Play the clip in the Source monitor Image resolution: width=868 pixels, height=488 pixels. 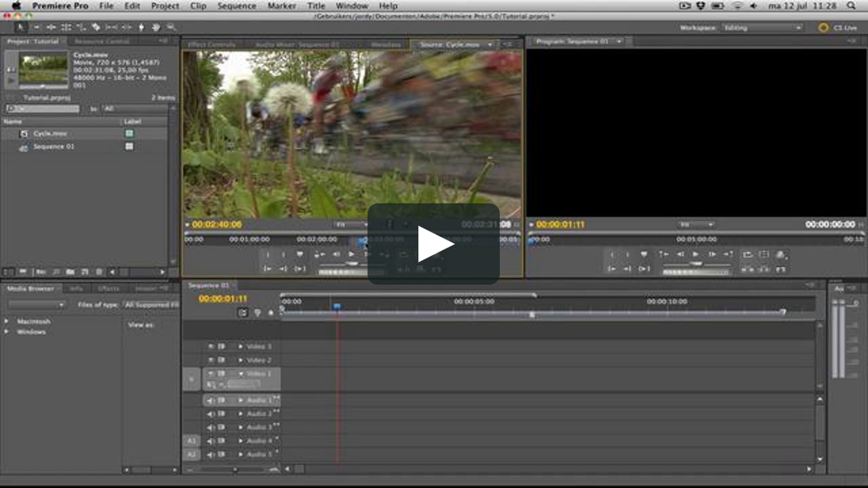click(351, 255)
